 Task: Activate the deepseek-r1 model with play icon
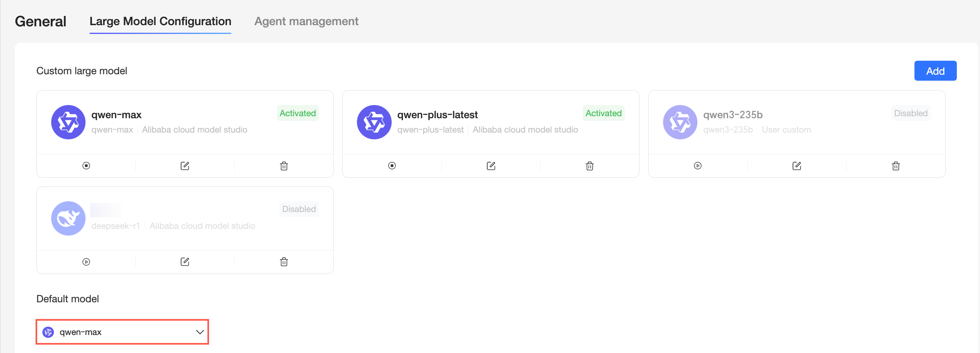86,262
